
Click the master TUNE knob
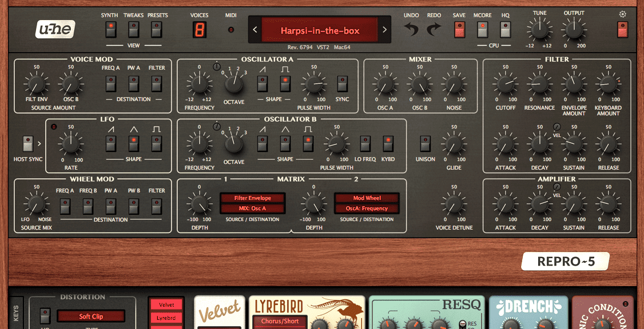539,30
